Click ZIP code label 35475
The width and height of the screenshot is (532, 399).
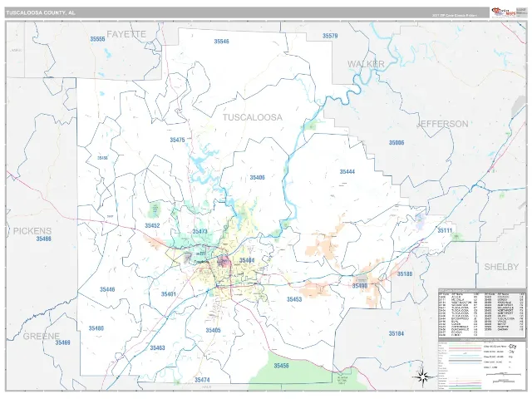tap(177, 140)
